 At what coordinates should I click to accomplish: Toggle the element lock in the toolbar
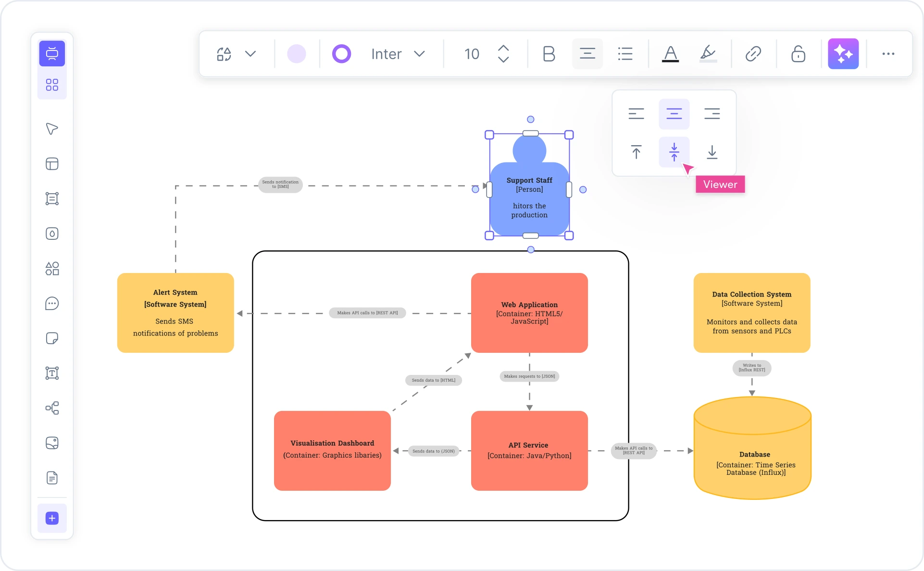tap(798, 53)
